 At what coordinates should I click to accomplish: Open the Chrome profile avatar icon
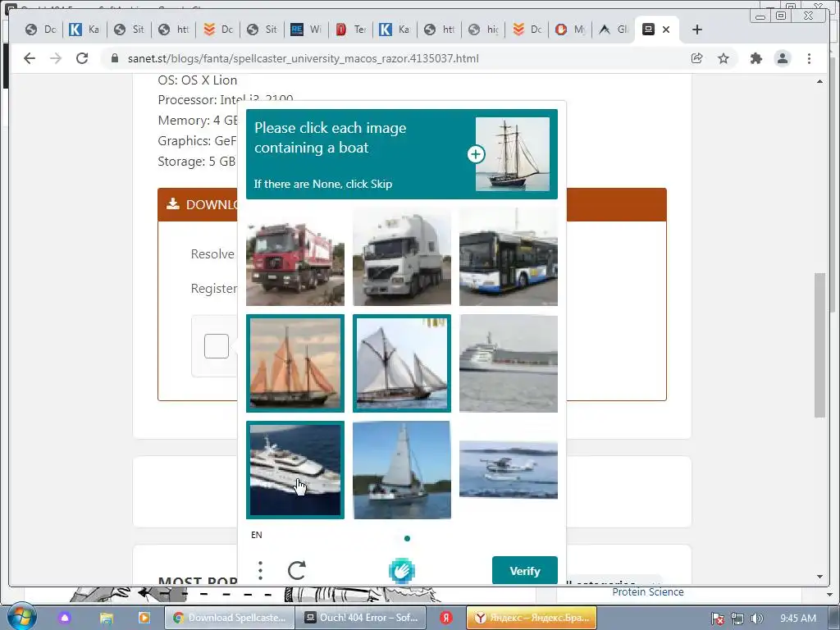click(x=783, y=58)
